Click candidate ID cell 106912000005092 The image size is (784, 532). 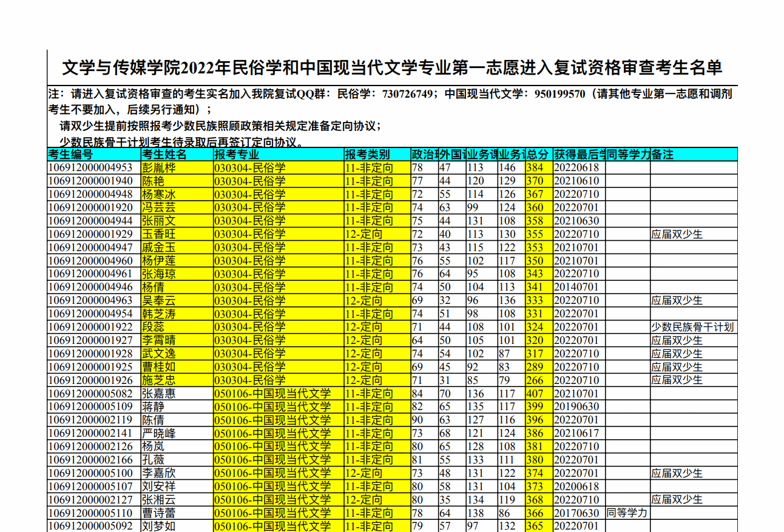coord(94,526)
